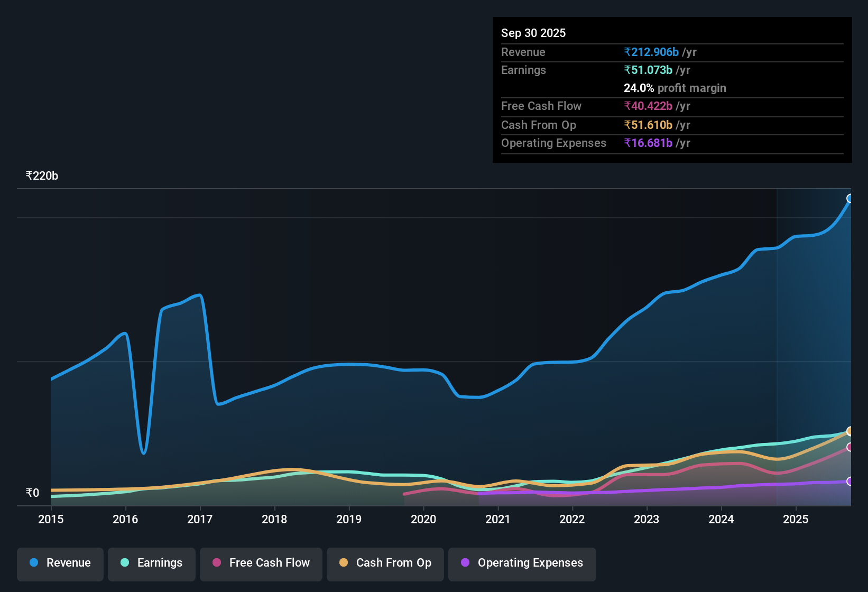
Task: Click the teal Earnings color swatch
Action: tap(125, 563)
